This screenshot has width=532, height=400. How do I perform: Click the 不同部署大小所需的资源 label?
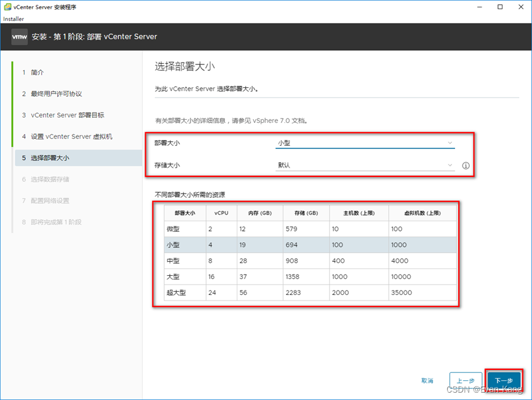(x=190, y=195)
